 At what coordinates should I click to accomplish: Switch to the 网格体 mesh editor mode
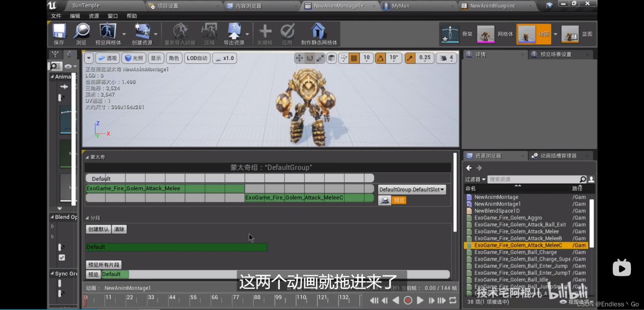[x=486, y=34]
